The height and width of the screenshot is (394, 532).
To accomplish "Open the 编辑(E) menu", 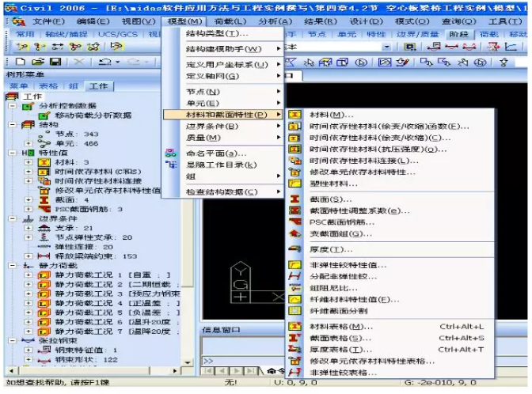I will pyautogui.click(x=93, y=21).
